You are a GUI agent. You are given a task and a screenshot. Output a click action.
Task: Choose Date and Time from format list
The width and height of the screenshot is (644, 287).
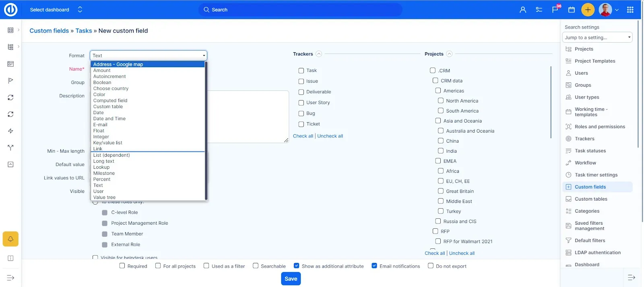tap(148, 119)
